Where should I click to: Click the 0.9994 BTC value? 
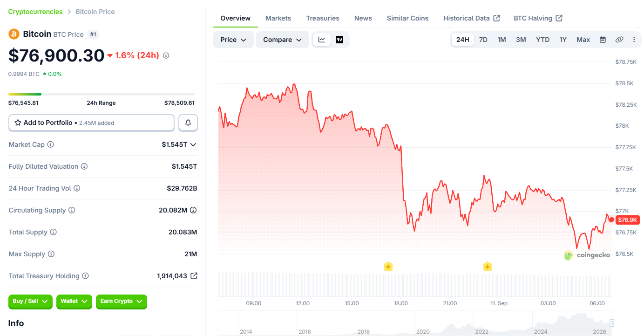[24, 74]
